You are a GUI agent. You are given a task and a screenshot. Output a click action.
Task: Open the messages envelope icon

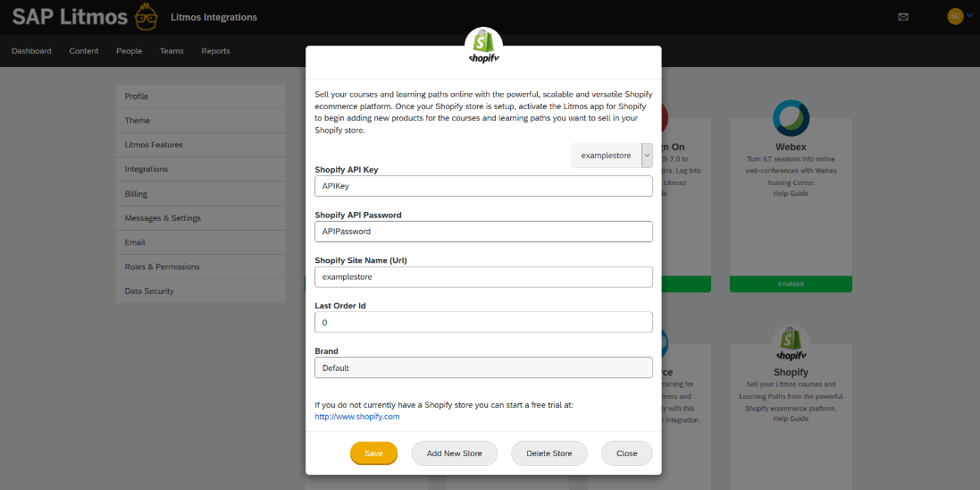coord(903,17)
